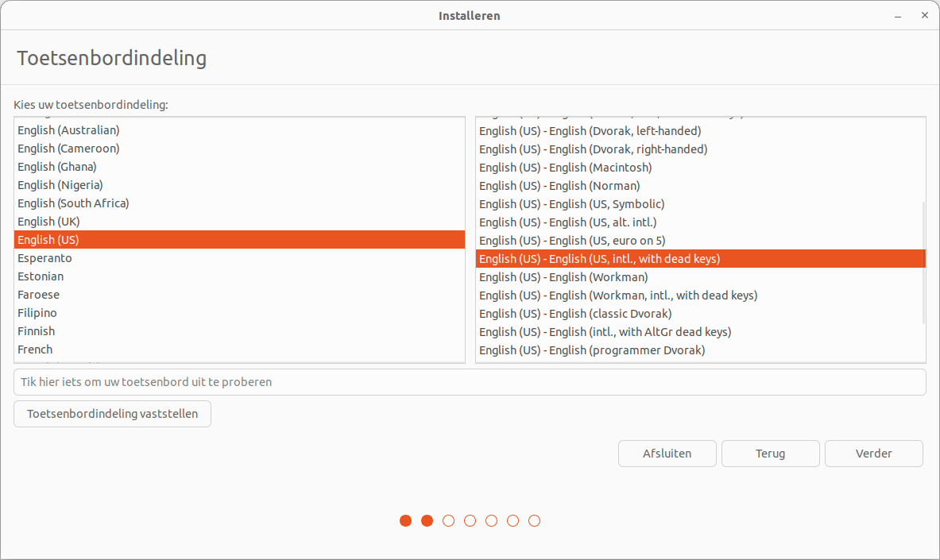Click the Verder button
Screen dimensions: 940x560
pyautogui.click(x=873, y=454)
